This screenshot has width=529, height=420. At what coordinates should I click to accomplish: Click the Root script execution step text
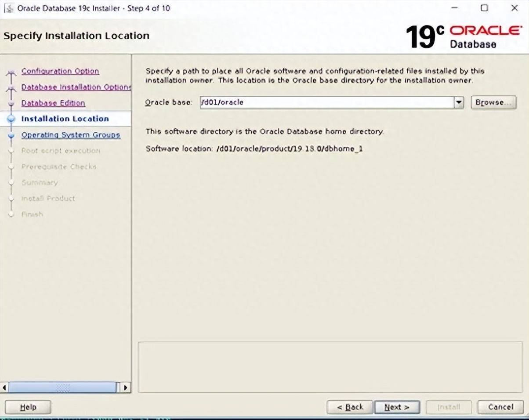(61, 151)
